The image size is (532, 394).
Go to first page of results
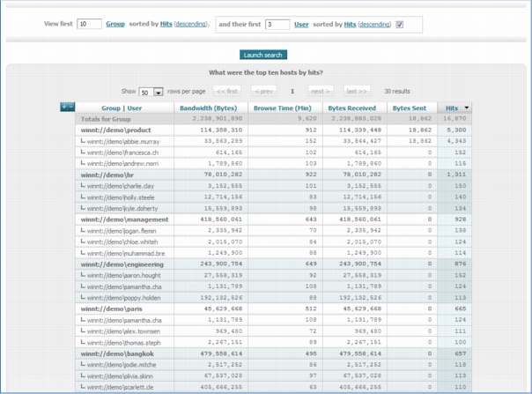(x=227, y=91)
